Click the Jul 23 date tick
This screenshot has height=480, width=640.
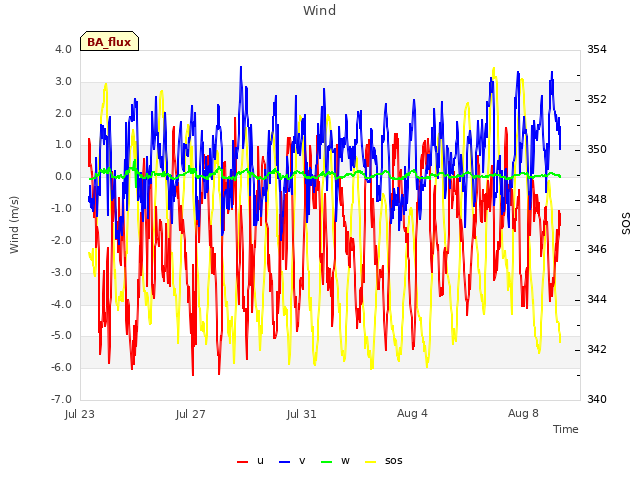(80, 414)
